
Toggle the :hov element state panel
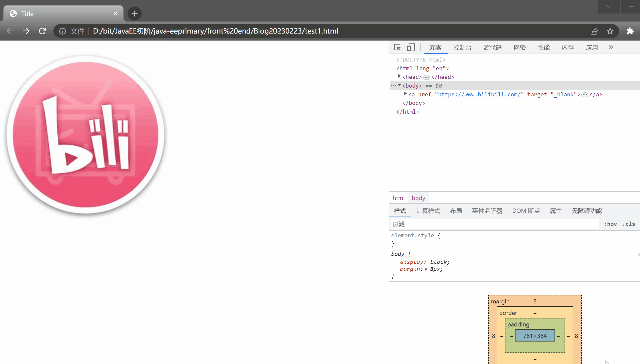(x=610, y=224)
